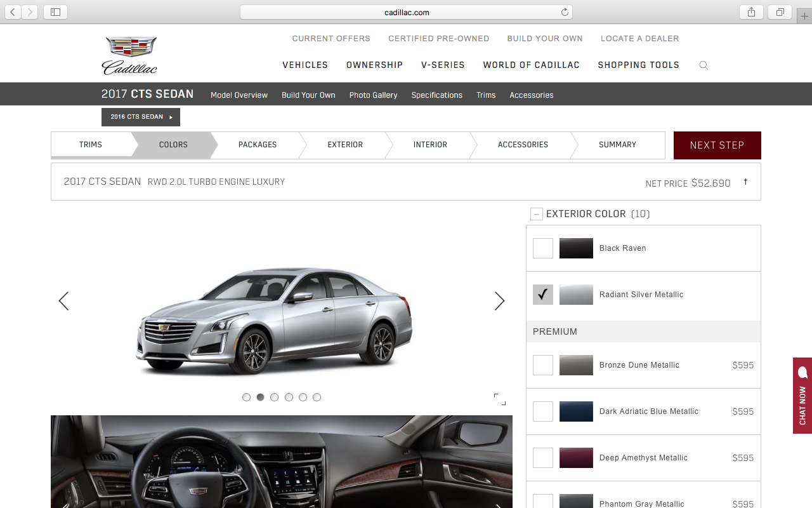This screenshot has height=508, width=812.
Task: Select the Colors step tab
Action: click(x=173, y=145)
